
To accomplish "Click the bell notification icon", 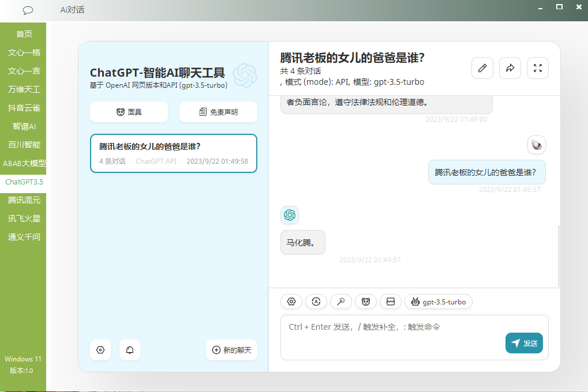I will [x=130, y=350].
